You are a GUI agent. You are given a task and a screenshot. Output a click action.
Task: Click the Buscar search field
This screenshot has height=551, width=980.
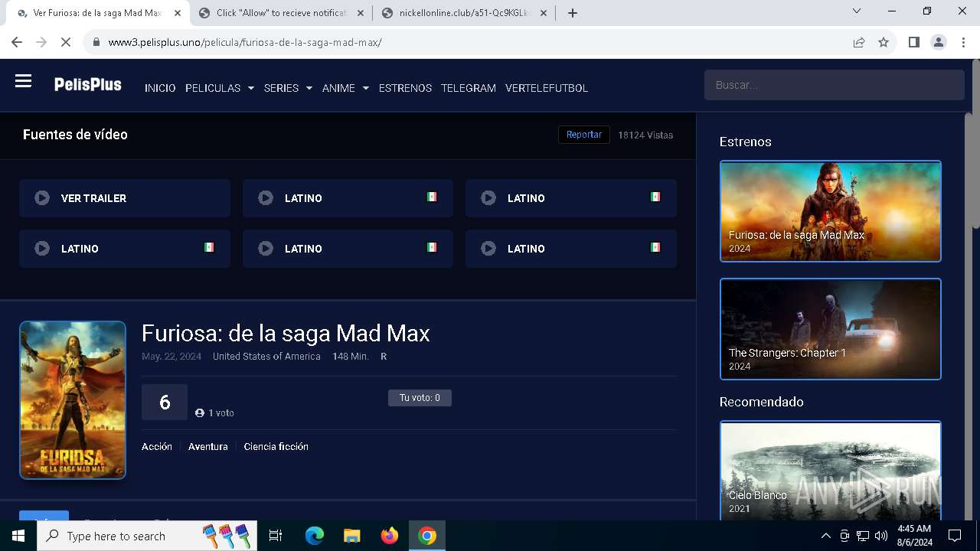(x=834, y=85)
